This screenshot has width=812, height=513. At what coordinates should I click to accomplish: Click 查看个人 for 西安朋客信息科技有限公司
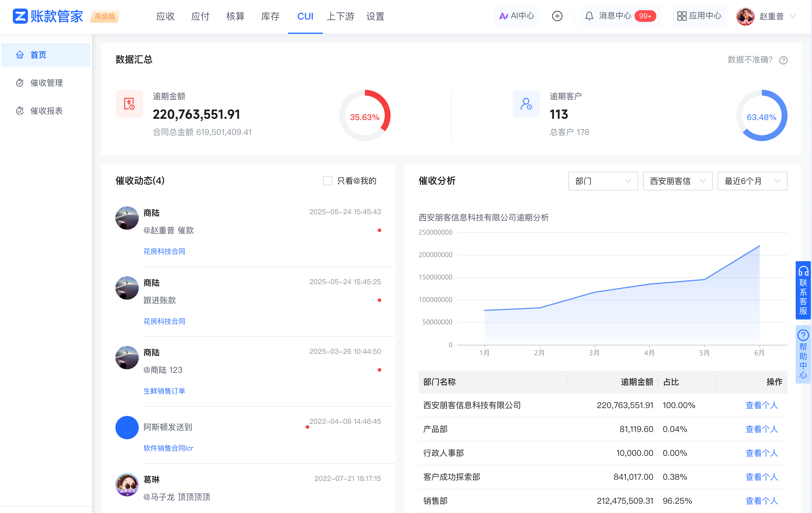pyautogui.click(x=761, y=405)
